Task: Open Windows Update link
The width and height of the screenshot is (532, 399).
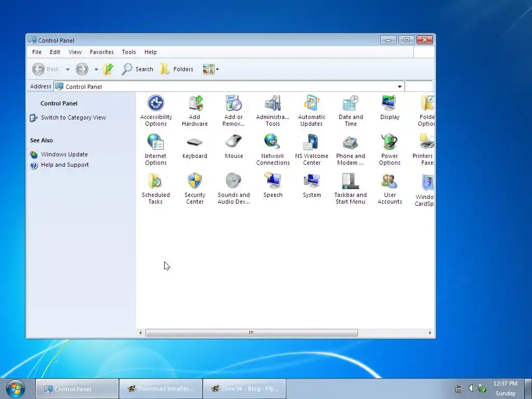Action: 64,154
